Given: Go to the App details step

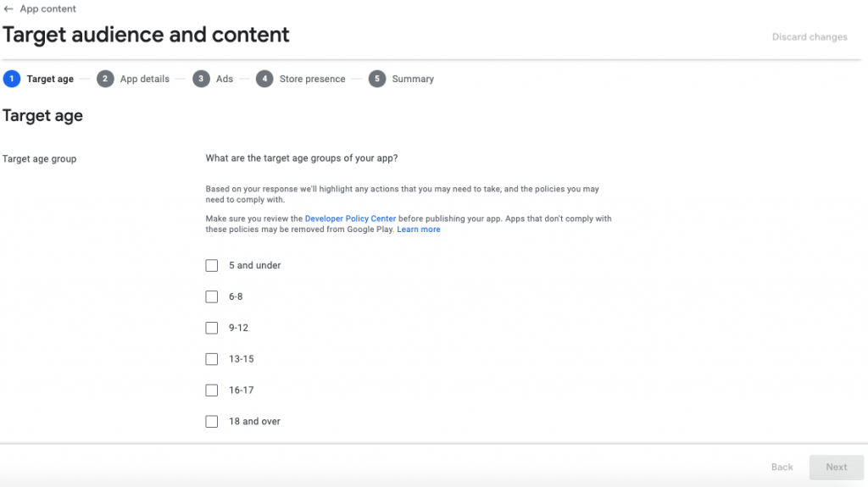Looking at the screenshot, I should 145,79.
